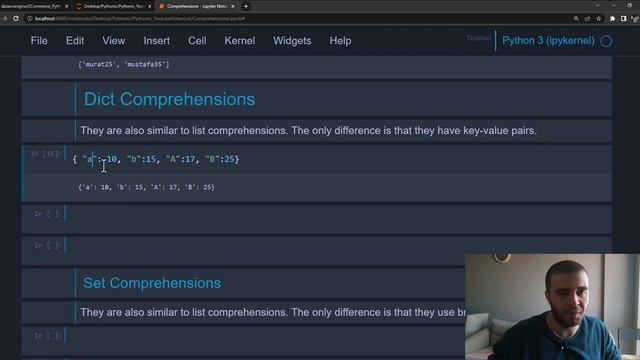Click the dictionary code in cell In [16]
Screen dimensions: 640x360
coord(156,159)
